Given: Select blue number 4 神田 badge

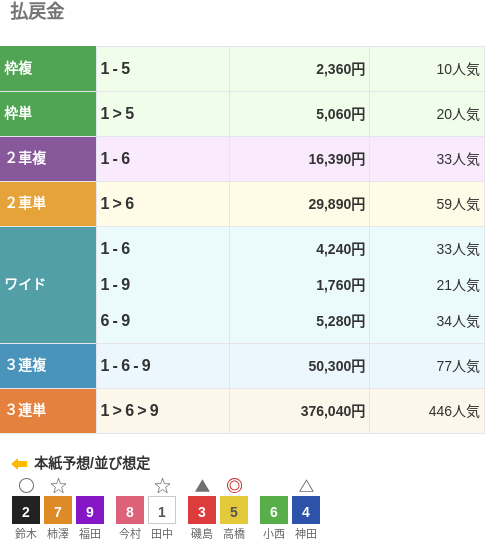Looking at the screenshot, I should point(306,510).
